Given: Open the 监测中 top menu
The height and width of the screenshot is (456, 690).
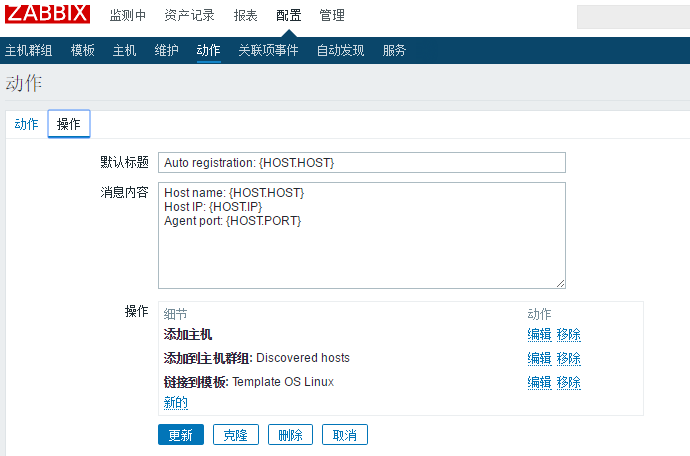Looking at the screenshot, I should point(128,16).
